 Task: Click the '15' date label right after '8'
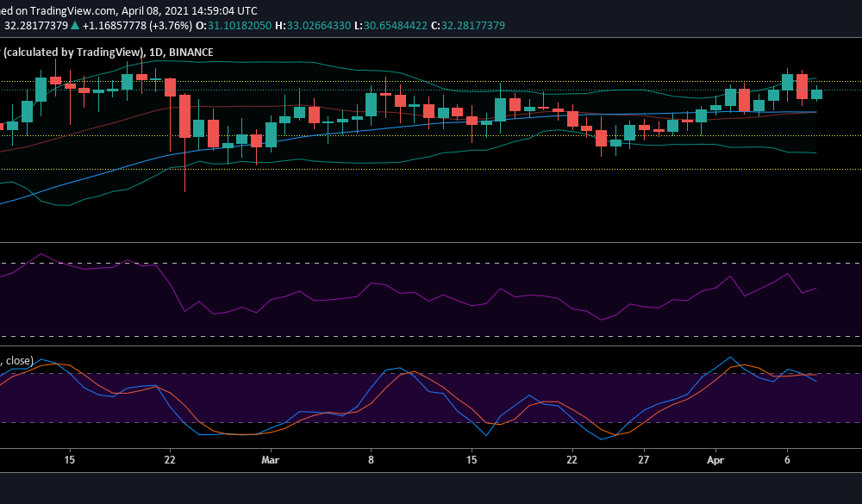point(472,459)
